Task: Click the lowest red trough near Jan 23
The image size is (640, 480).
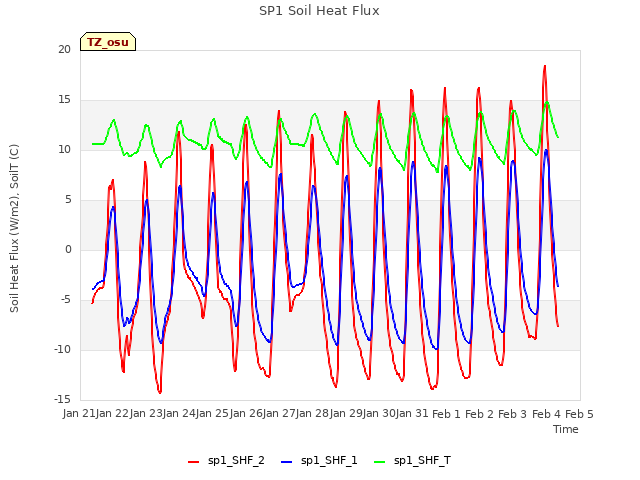Action: click(160, 392)
